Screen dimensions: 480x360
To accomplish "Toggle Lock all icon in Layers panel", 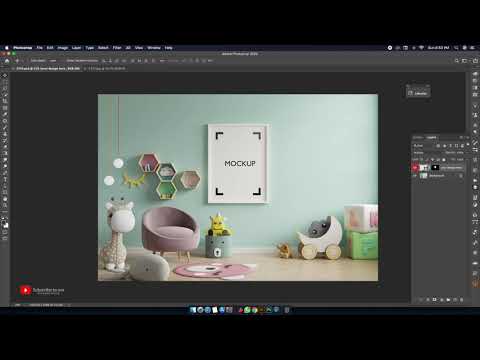I will click(x=444, y=160).
